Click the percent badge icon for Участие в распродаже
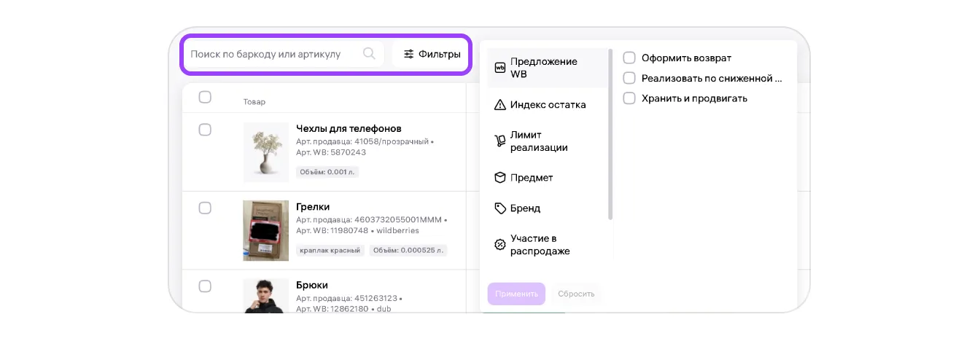Screen dimensions: 980x341 pyautogui.click(x=500, y=245)
